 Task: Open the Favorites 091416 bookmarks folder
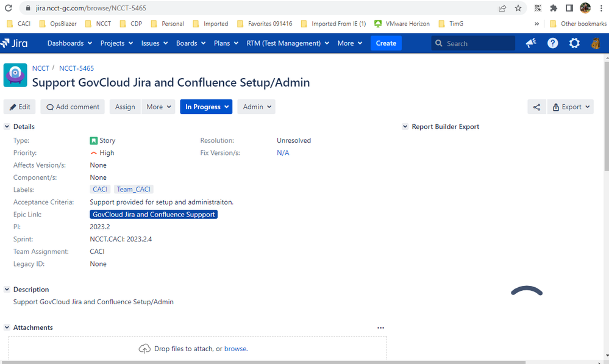point(265,24)
